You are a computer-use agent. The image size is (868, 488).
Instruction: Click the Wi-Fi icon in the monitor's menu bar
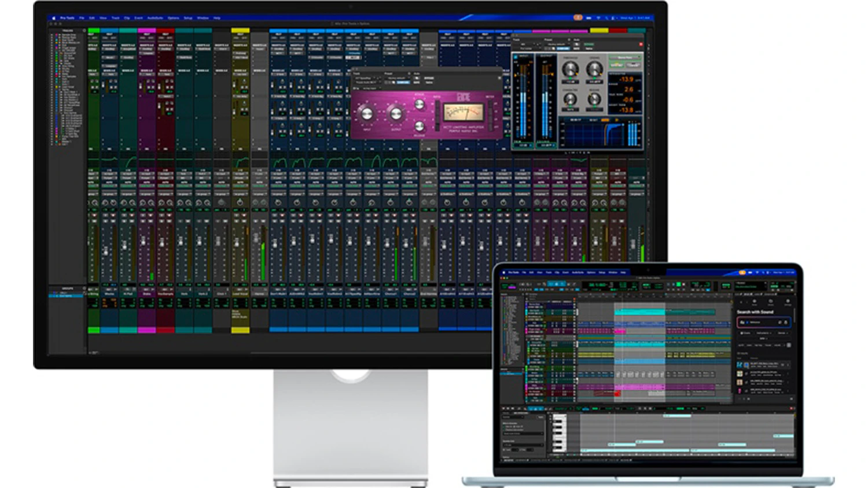pos(598,18)
